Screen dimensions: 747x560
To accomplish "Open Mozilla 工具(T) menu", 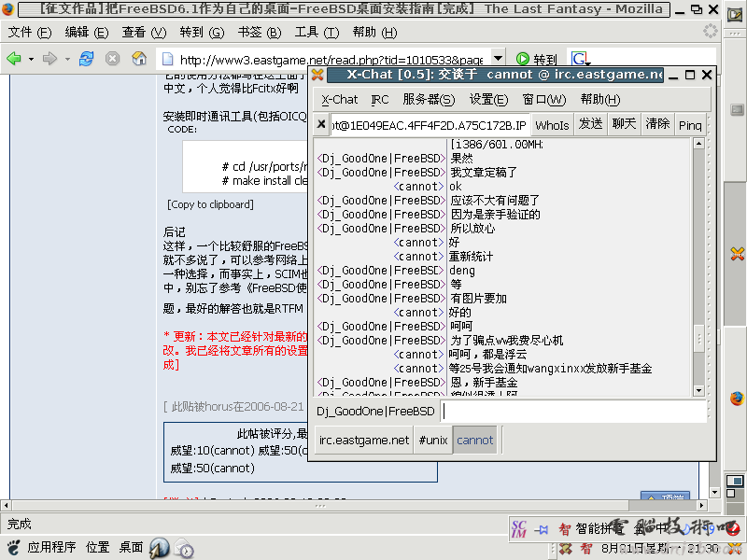I will click(x=317, y=33).
